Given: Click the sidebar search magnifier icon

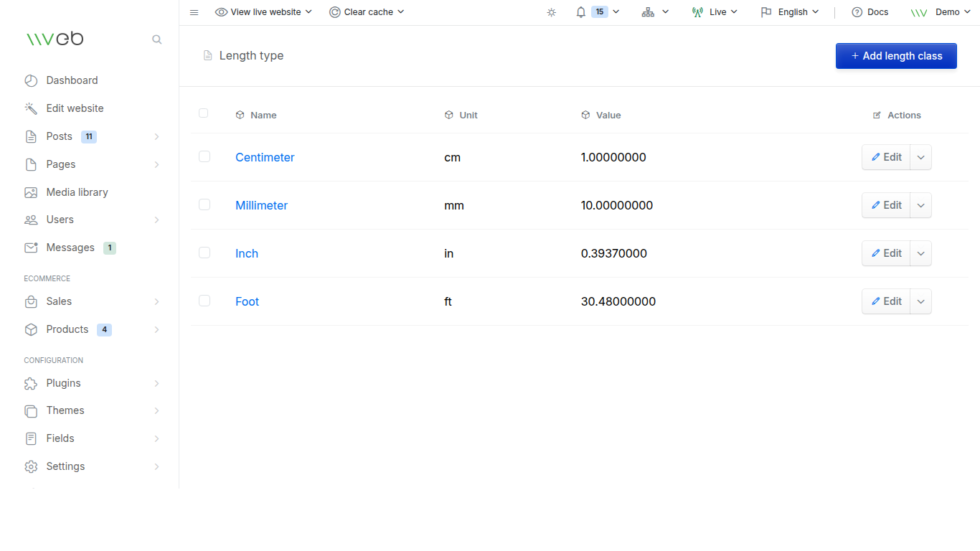Looking at the screenshot, I should click(x=156, y=39).
